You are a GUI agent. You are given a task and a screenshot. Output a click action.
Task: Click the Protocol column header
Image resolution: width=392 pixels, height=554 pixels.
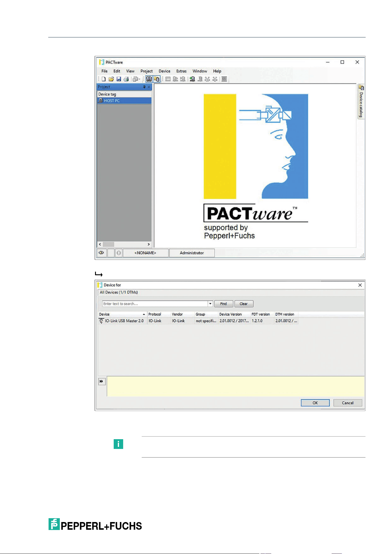pos(159,314)
